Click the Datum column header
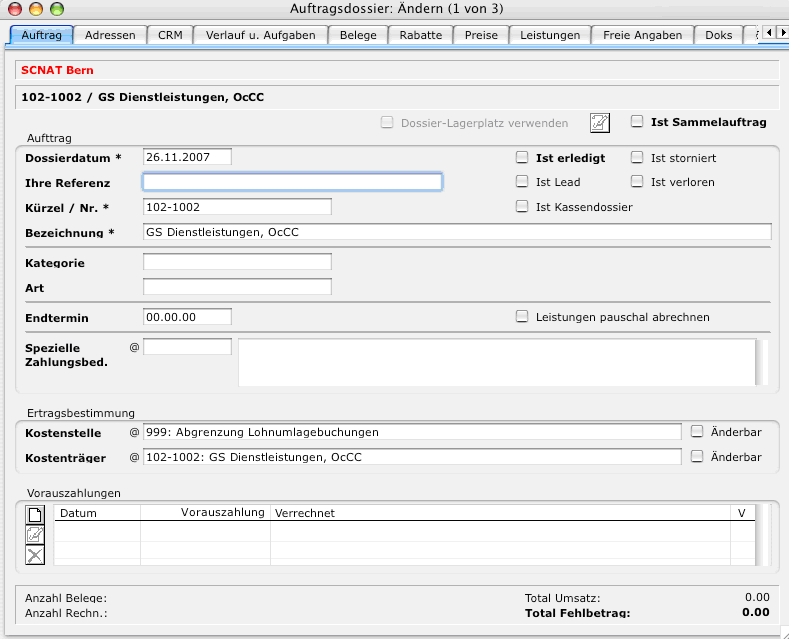The width and height of the screenshot is (789, 639). 79,513
